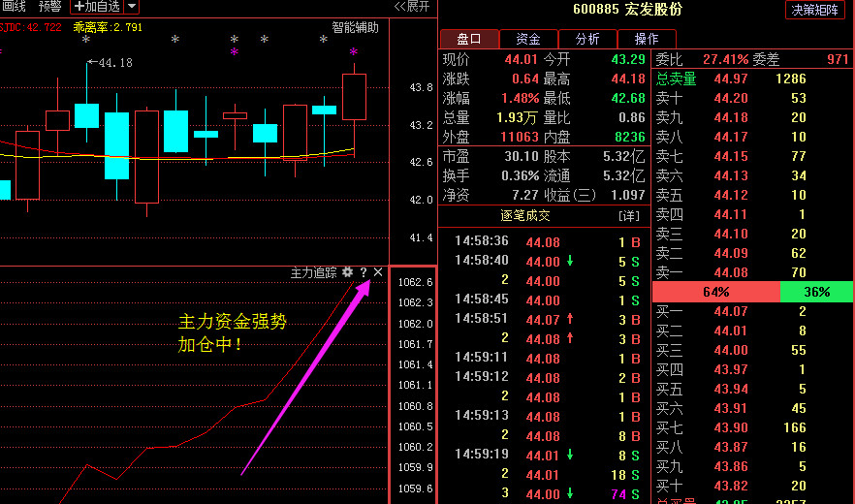Open the 预警 alert menu
The image size is (855, 504).
click(49, 7)
